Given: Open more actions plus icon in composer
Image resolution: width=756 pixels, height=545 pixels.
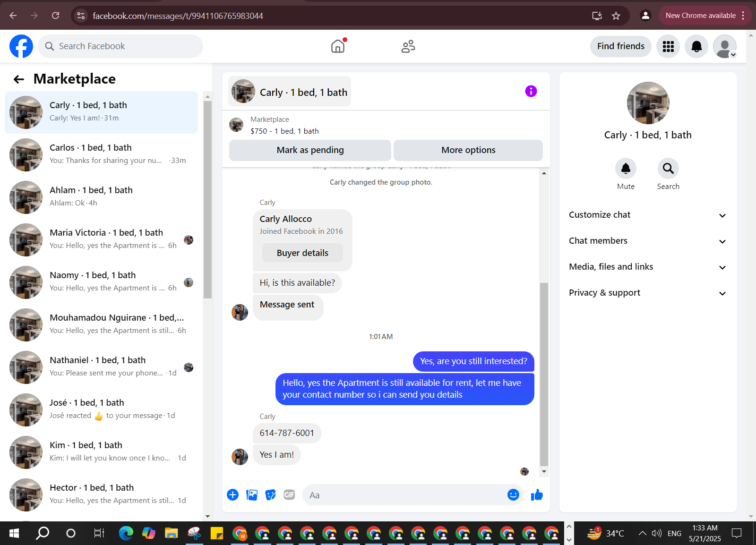Looking at the screenshot, I should point(232,494).
